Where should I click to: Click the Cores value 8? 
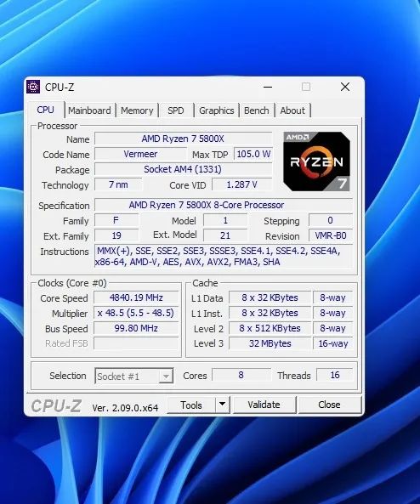point(241,375)
